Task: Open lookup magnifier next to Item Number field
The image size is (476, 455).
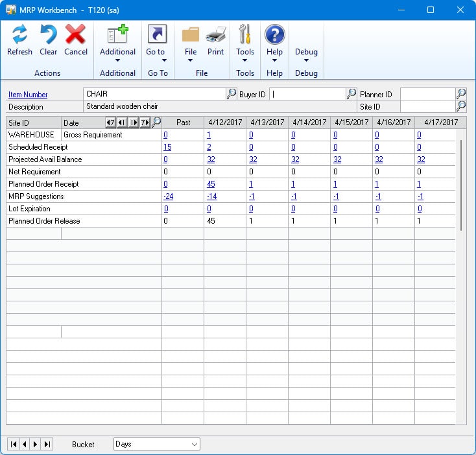Action: coord(232,94)
